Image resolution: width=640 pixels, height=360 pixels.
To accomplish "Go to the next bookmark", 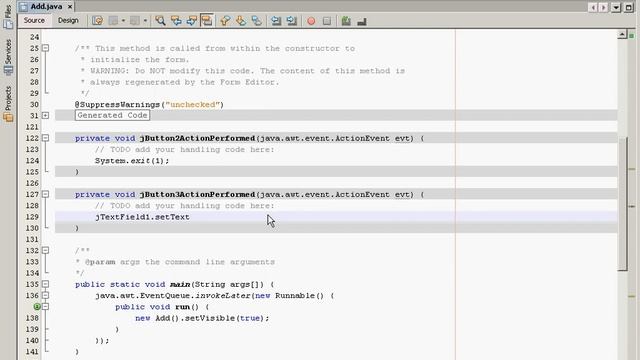I will coord(241,20).
